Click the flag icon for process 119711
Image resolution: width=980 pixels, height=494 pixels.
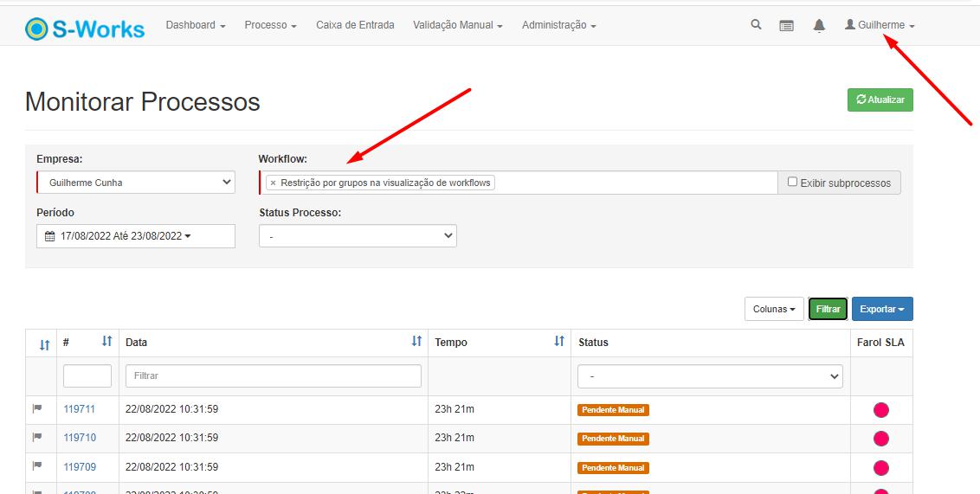pyautogui.click(x=37, y=408)
